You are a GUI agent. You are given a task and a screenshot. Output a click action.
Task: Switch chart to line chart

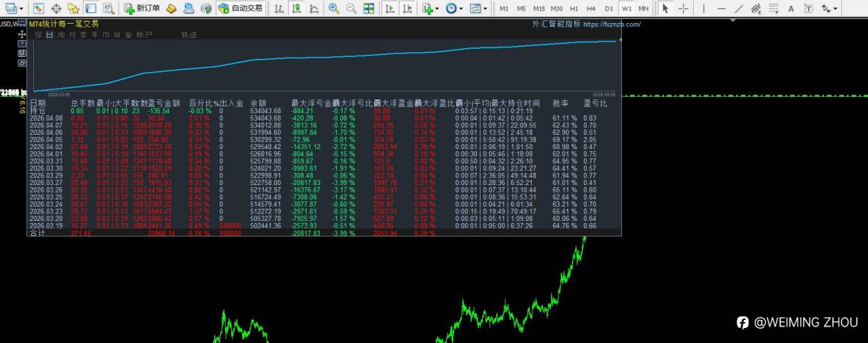pyautogui.click(x=314, y=8)
